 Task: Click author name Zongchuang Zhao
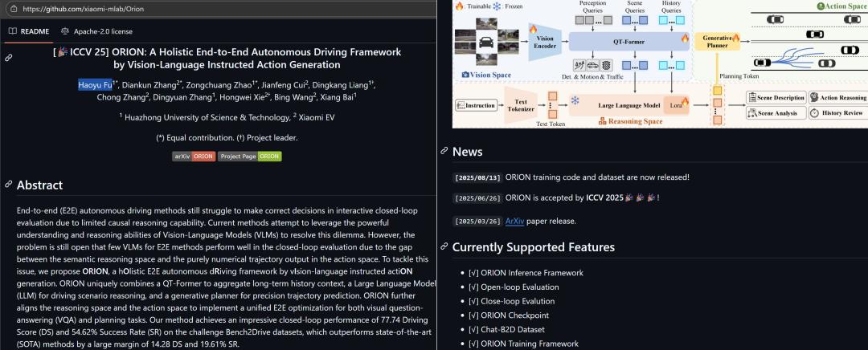pos(219,85)
